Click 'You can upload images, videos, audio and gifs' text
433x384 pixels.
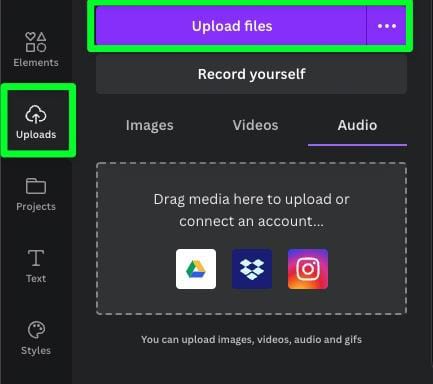click(251, 339)
